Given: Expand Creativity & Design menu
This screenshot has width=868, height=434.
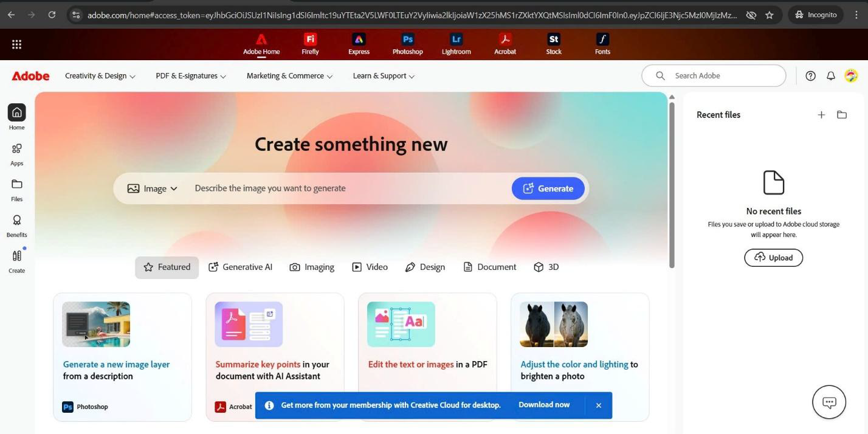Looking at the screenshot, I should point(100,76).
